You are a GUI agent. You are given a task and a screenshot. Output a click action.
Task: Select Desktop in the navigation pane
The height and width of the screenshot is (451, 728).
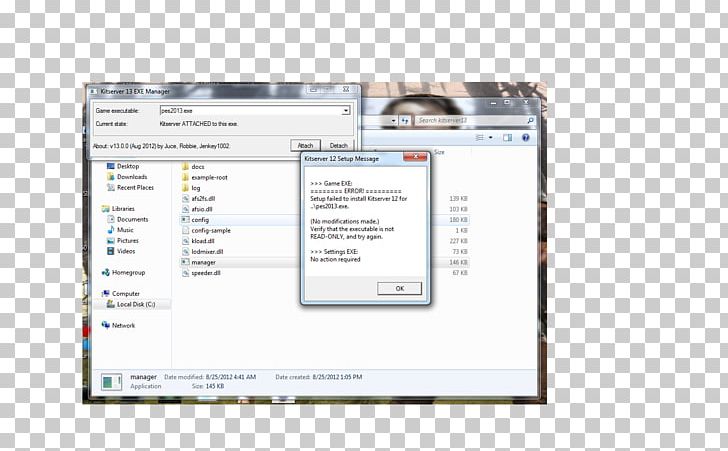pos(128,166)
